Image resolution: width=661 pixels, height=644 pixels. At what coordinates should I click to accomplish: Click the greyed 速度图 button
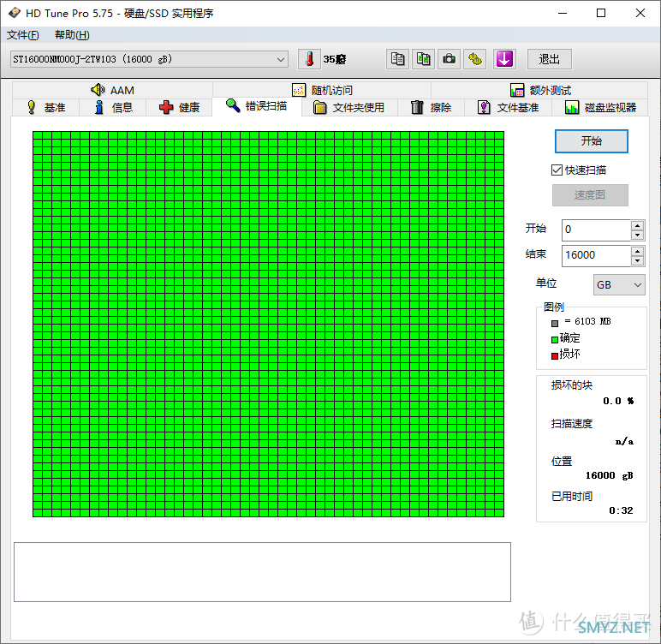pos(590,195)
